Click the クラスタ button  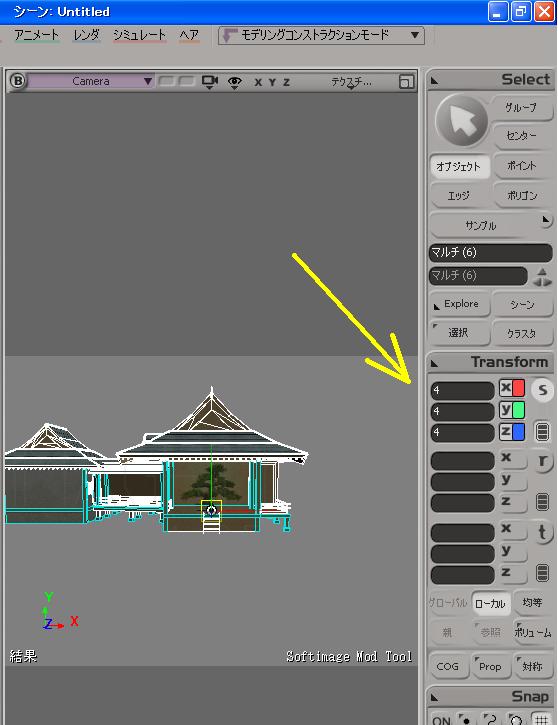[522, 333]
